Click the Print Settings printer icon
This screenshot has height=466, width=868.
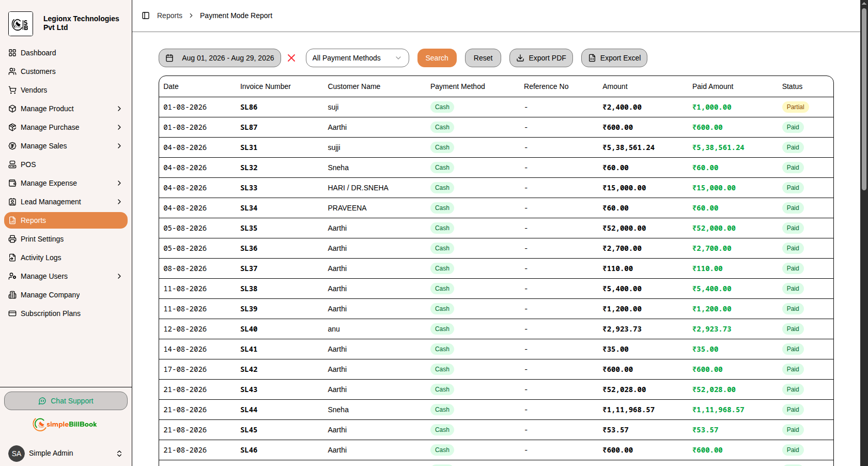pyautogui.click(x=12, y=239)
